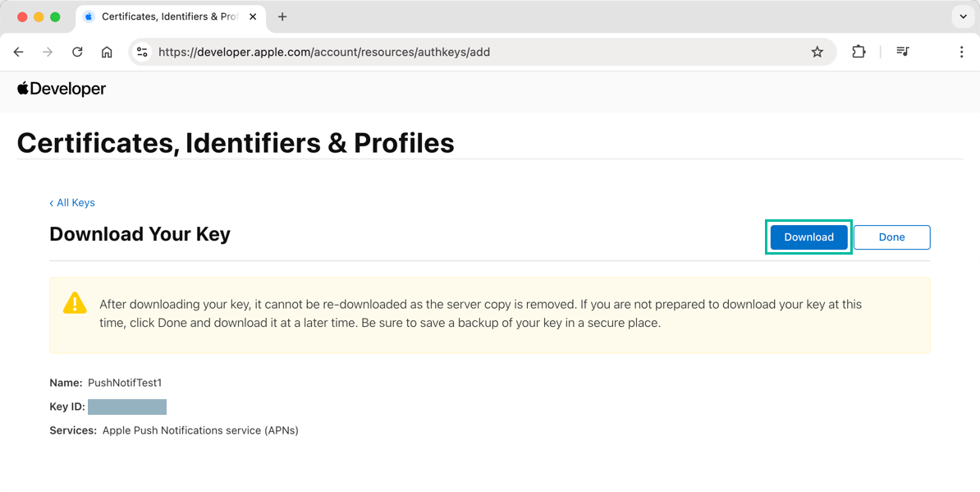This screenshot has width=980, height=492.
Task: Open the media controls icon
Action: (903, 52)
